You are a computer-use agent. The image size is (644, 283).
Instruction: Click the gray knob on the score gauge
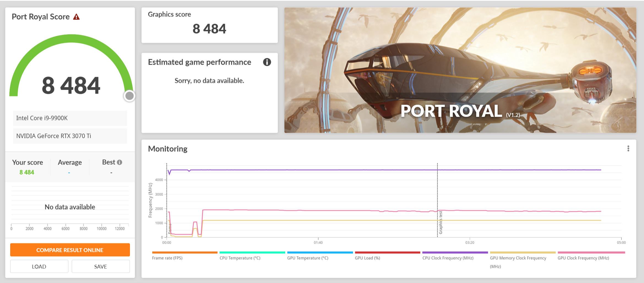[x=129, y=96]
